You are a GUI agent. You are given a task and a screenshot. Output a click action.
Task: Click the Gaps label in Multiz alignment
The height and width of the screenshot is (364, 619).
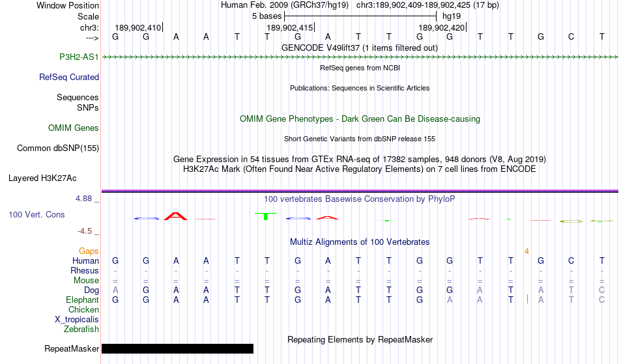tap(89, 251)
